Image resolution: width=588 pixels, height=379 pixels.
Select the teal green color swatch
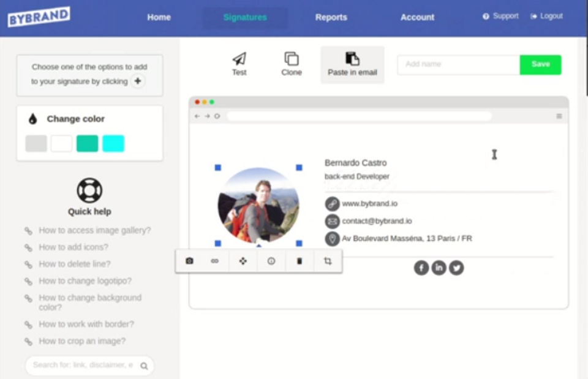88,143
